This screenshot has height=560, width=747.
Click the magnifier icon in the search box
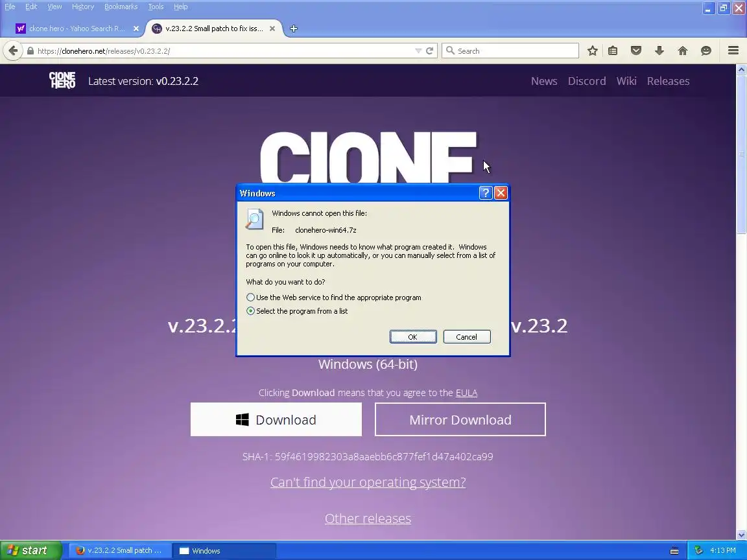coord(450,51)
